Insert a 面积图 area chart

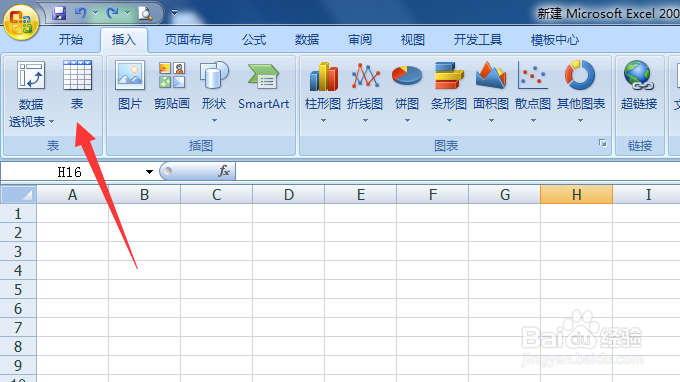click(491, 92)
